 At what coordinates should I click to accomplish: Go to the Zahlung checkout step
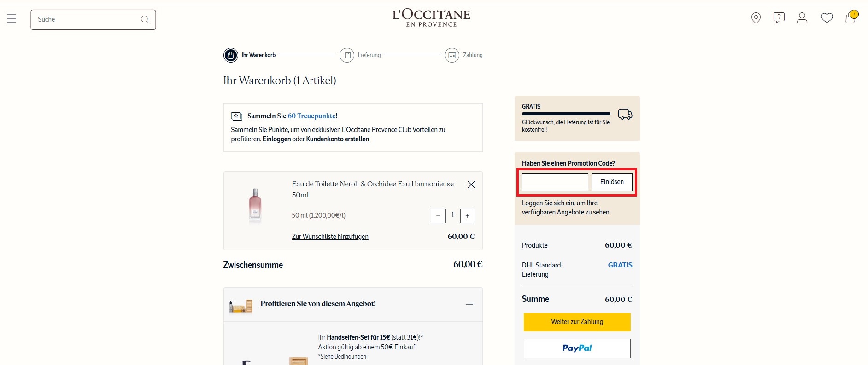point(463,55)
